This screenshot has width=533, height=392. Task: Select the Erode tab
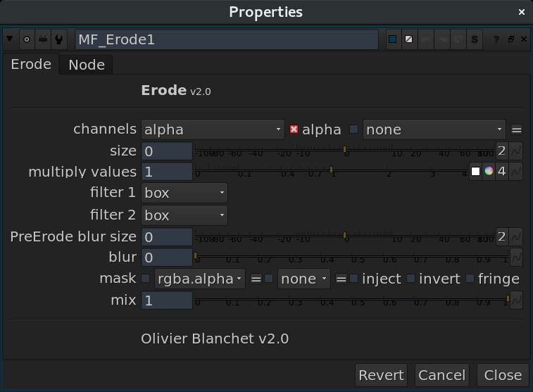pyautogui.click(x=31, y=64)
